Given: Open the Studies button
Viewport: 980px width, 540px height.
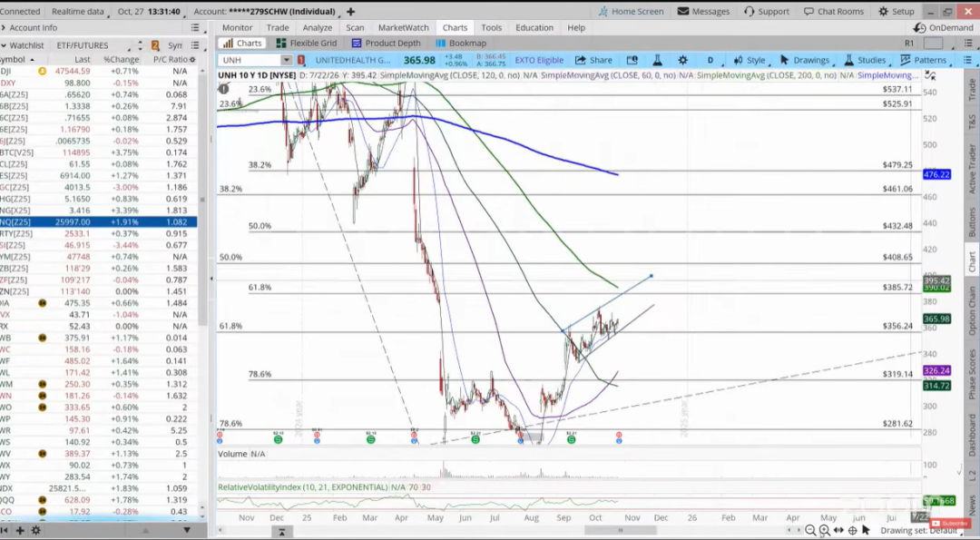Looking at the screenshot, I should pyautogui.click(x=864, y=60).
